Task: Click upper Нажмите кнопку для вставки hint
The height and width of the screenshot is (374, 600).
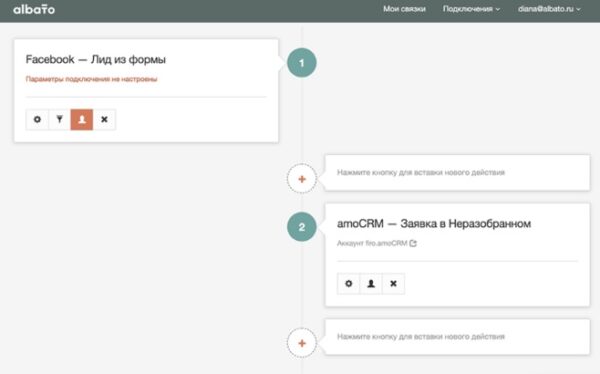Action: point(421,173)
